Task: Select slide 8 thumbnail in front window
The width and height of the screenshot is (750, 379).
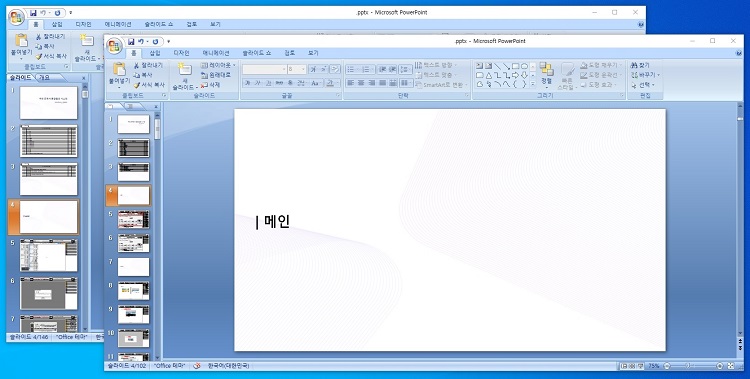Action: 133,290
